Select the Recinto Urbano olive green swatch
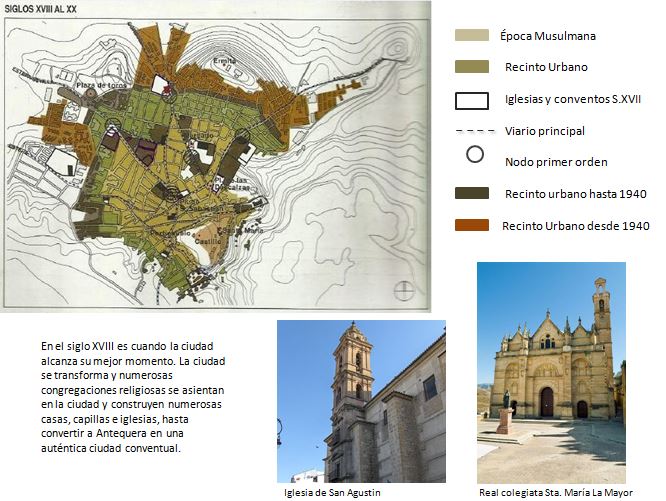 click(471, 67)
